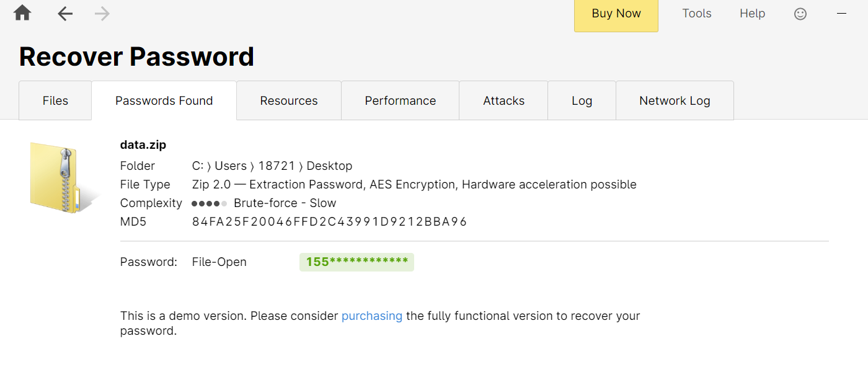Open the Tools menu
This screenshot has height=380, width=868.
pos(696,14)
